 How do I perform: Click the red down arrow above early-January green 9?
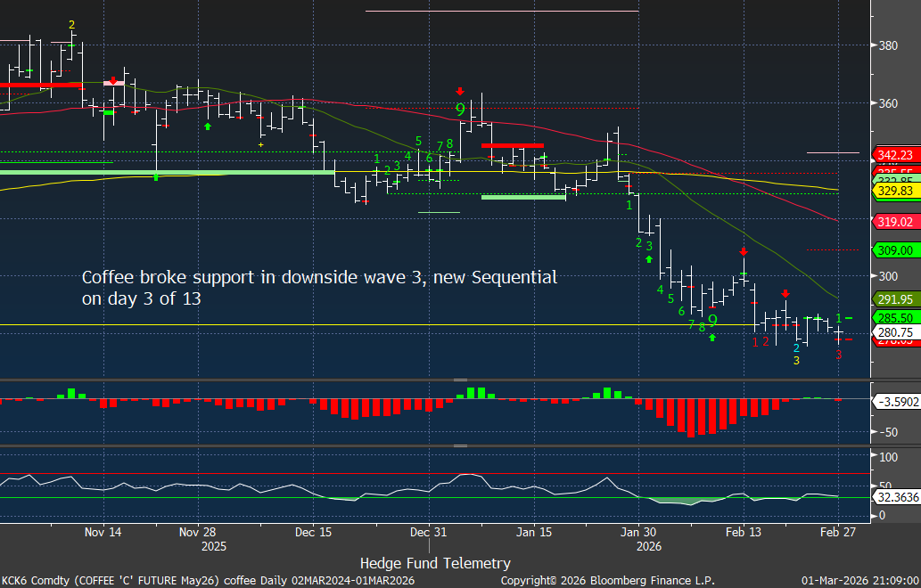tap(460, 91)
